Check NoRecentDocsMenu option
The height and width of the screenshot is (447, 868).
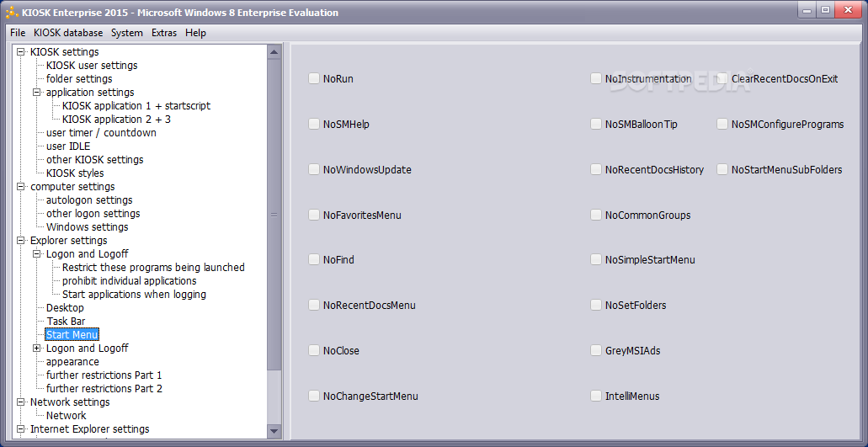pyautogui.click(x=314, y=305)
